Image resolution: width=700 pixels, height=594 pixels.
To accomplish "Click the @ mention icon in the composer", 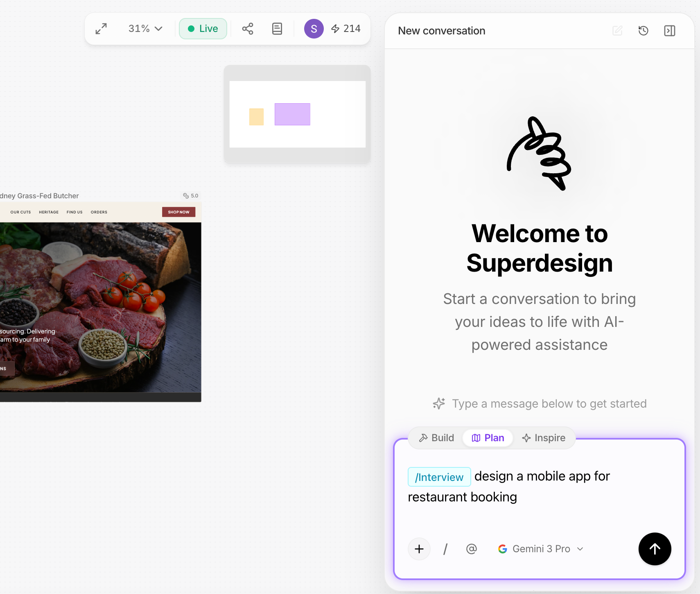I will (x=471, y=549).
